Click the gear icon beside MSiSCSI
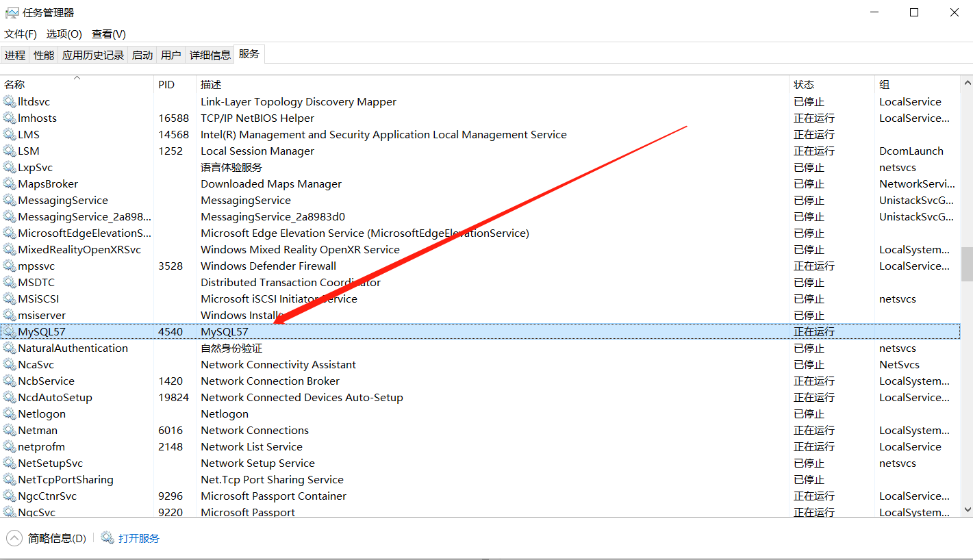 (x=9, y=298)
